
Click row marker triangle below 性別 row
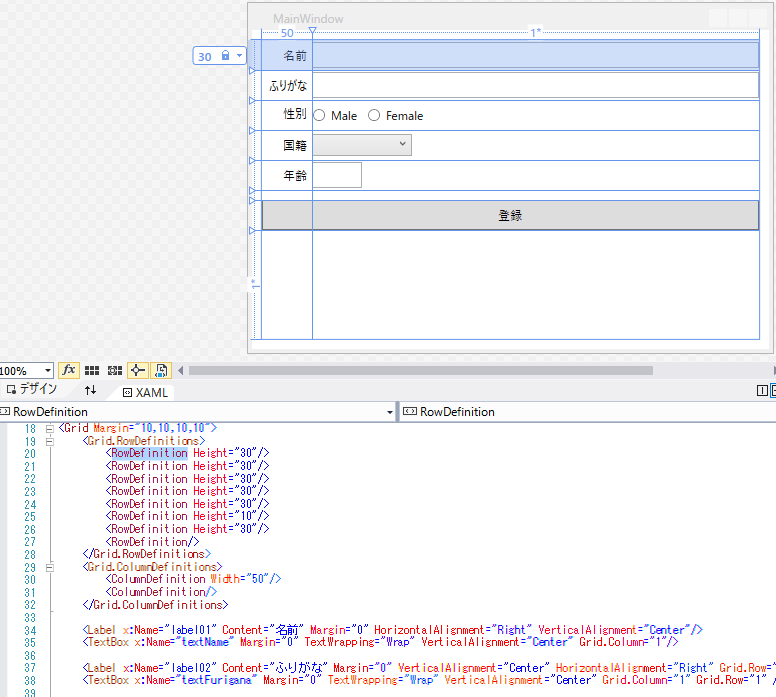252,131
